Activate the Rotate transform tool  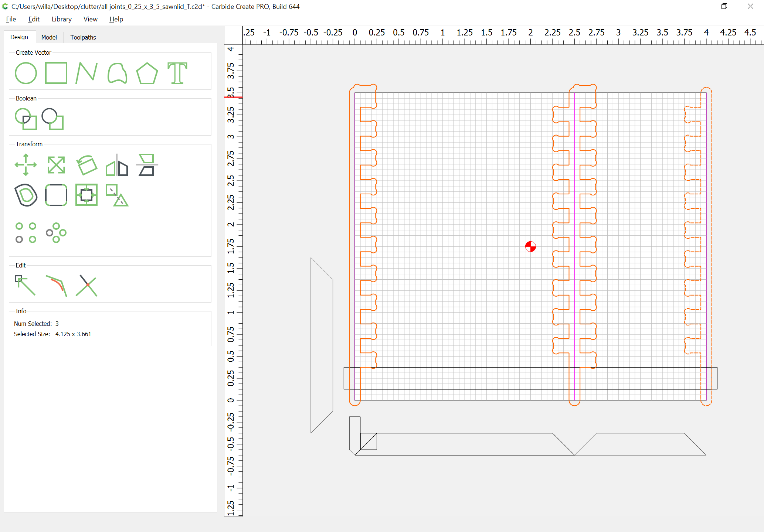[86, 165]
